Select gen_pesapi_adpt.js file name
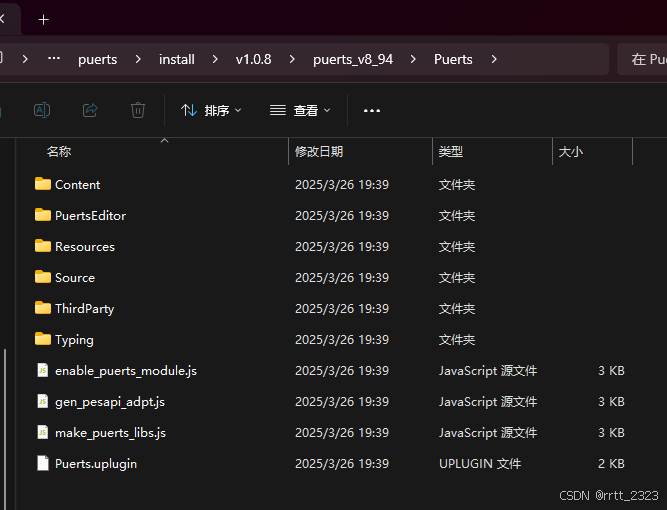 [110, 402]
